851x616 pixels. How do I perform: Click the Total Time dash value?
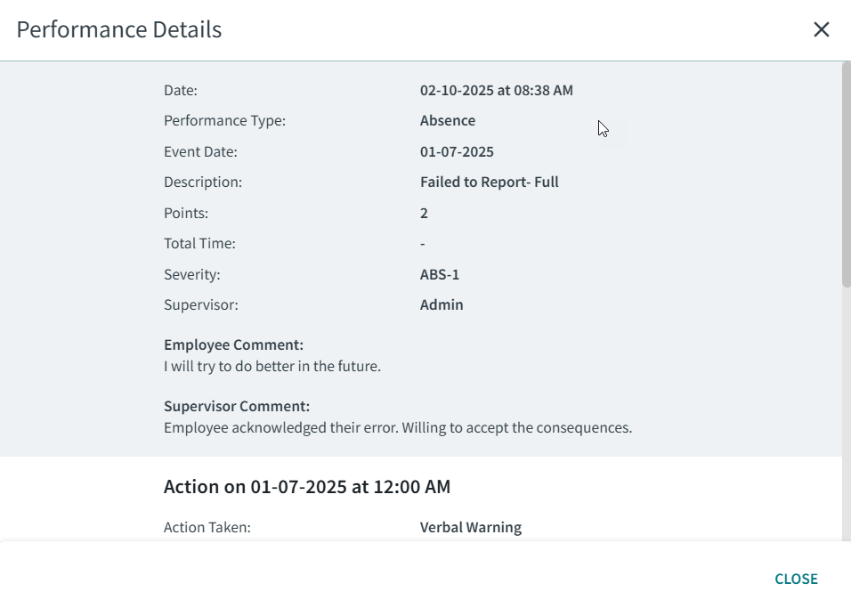[x=423, y=243]
